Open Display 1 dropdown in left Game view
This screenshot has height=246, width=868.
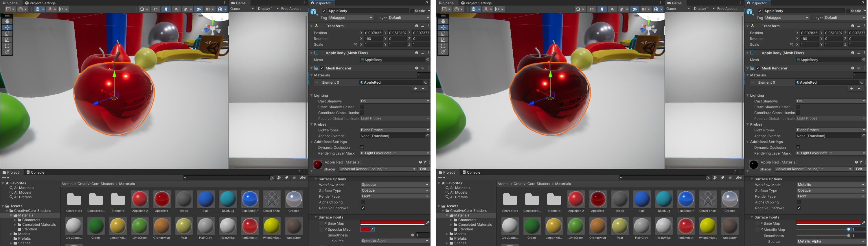coord(268,9)
